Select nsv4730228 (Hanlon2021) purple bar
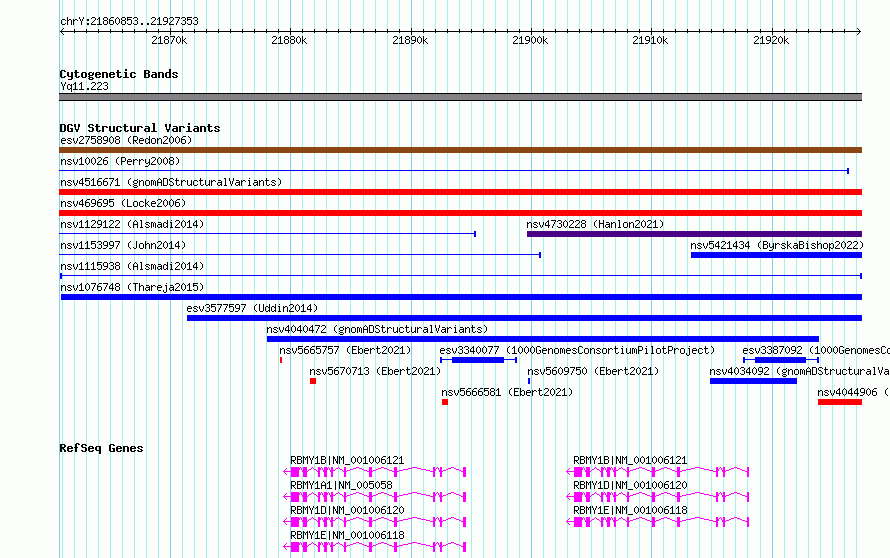Image resolution: width=890 pixels, height=558 pixels. pyautogui.click(x=694, y=234)
